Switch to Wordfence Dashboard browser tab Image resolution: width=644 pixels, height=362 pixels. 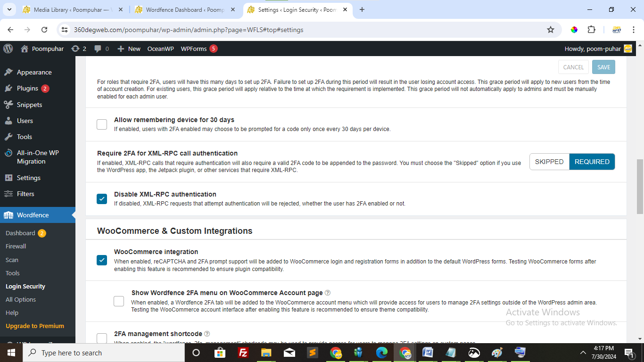[185, 9]
